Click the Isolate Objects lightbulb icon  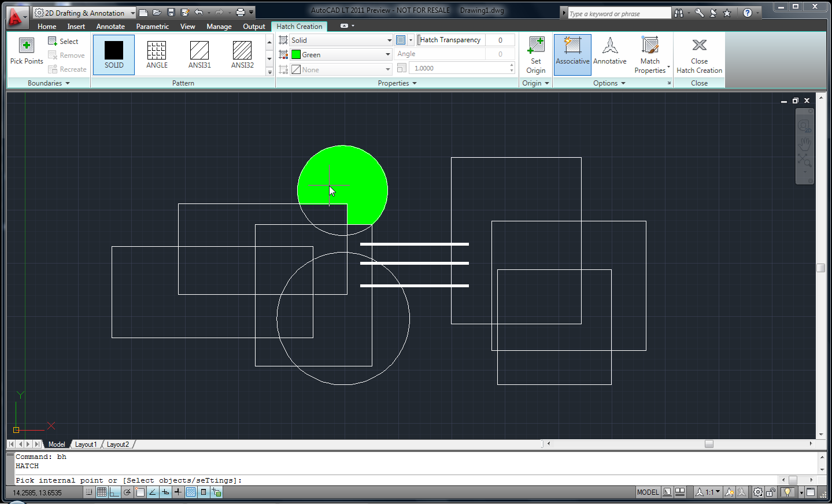point(787,492)
